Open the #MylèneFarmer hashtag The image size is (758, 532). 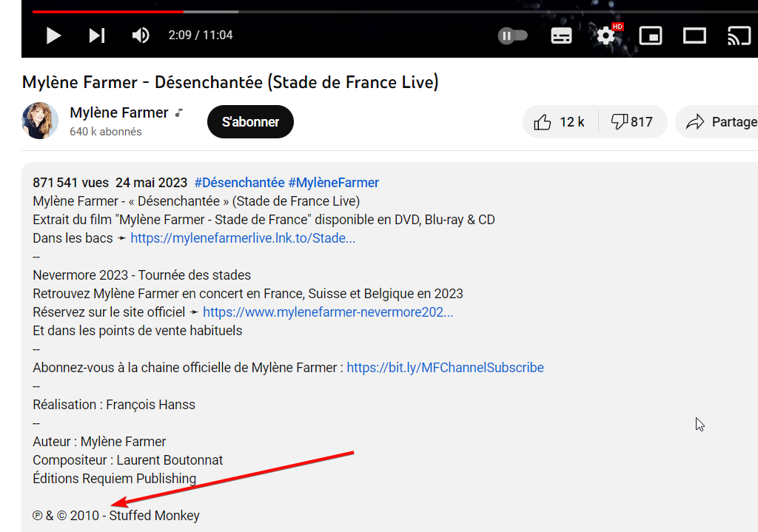click(334, 183)
